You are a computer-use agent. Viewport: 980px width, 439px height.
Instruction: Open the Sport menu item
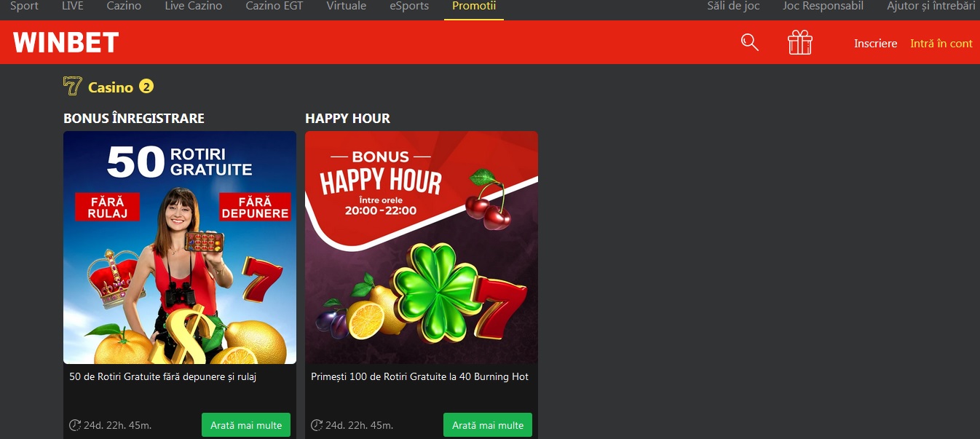(24, 6)
